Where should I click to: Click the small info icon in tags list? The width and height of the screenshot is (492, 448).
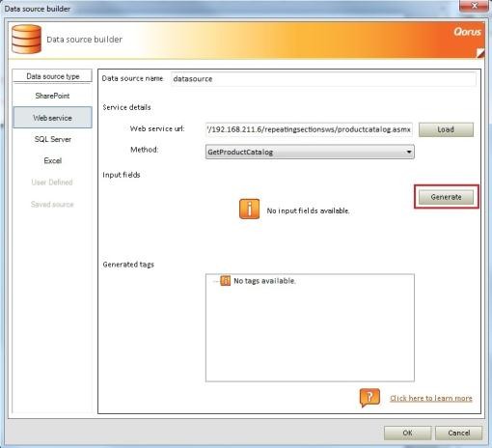pyautogui.click(x=225, y=281)
